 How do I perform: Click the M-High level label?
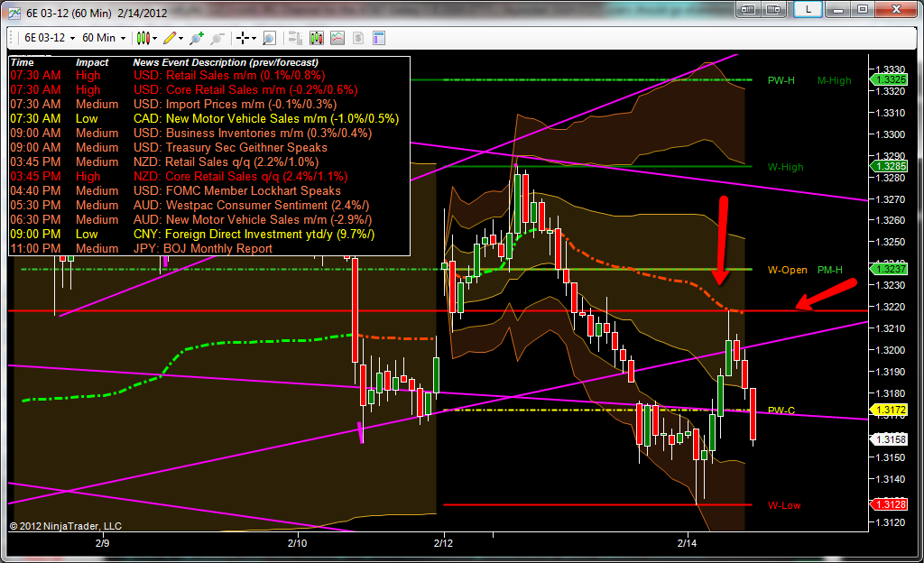click(x=834, y=80)
